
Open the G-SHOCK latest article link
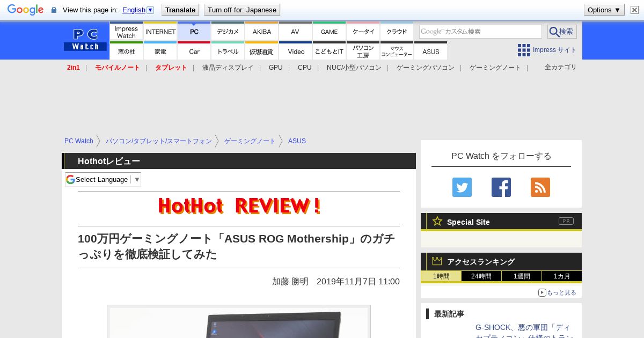(525, 332)
